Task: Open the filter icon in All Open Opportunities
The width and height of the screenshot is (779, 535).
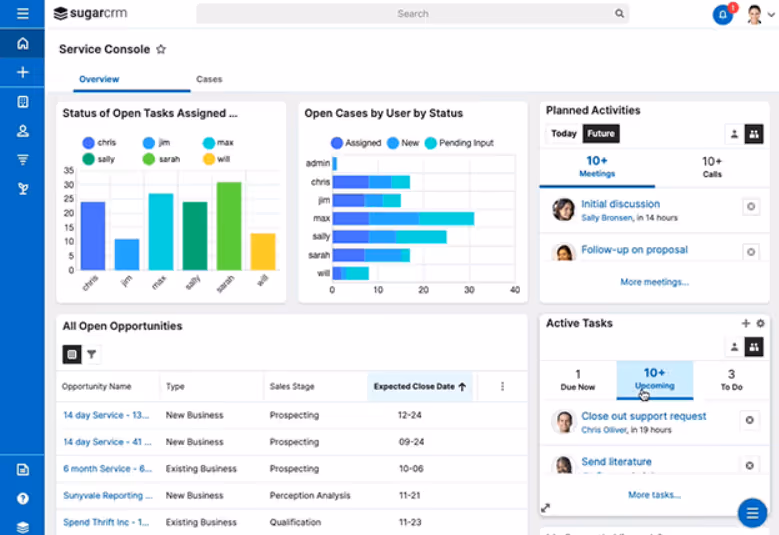Action: 91,354
